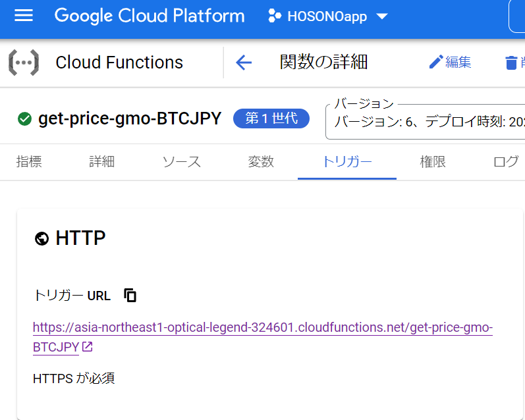The width and height of the screenshot is (525, 420).
Task: Go back with the left arrow
Action: point(244,63)
